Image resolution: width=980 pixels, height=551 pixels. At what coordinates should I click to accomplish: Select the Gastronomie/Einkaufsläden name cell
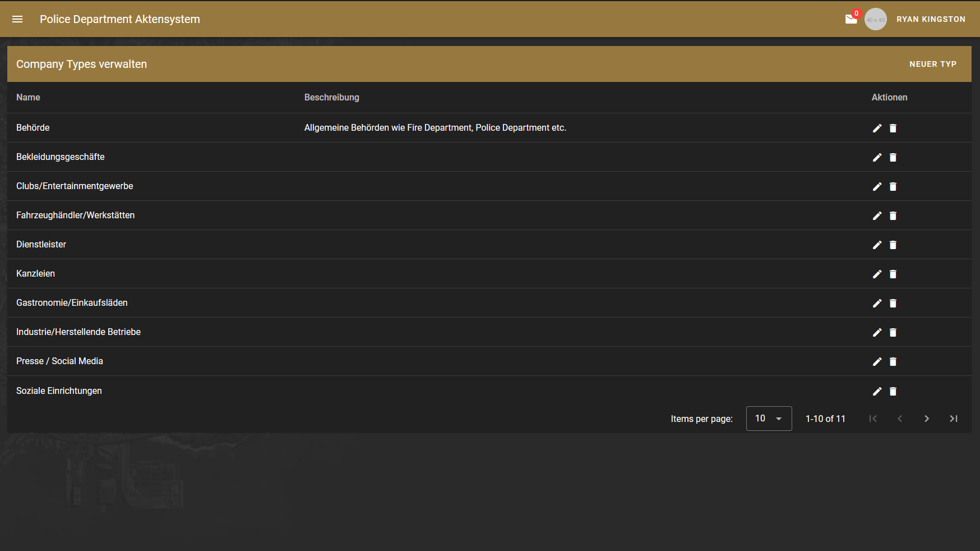(x=72, y=302)
